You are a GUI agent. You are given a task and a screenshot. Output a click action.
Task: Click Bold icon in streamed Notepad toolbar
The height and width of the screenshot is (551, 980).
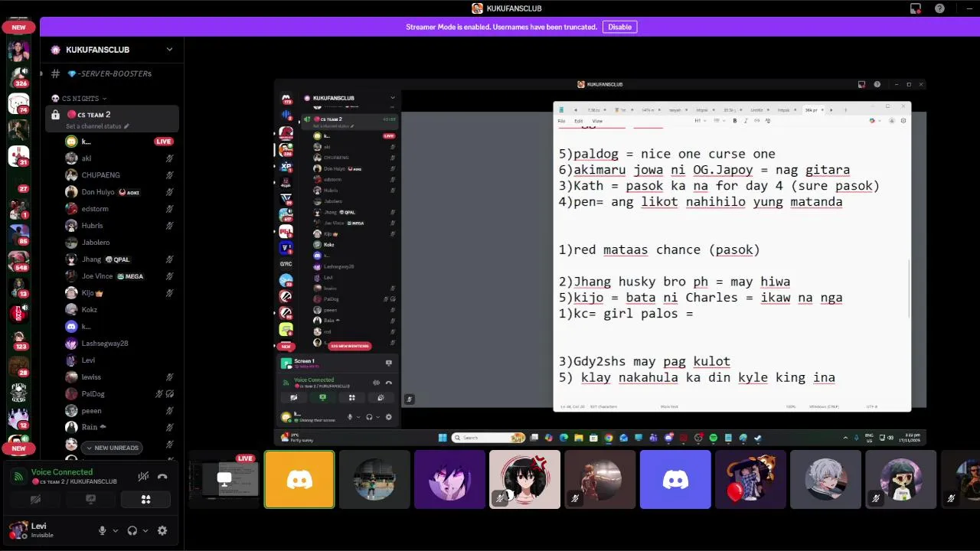(735, 121)
